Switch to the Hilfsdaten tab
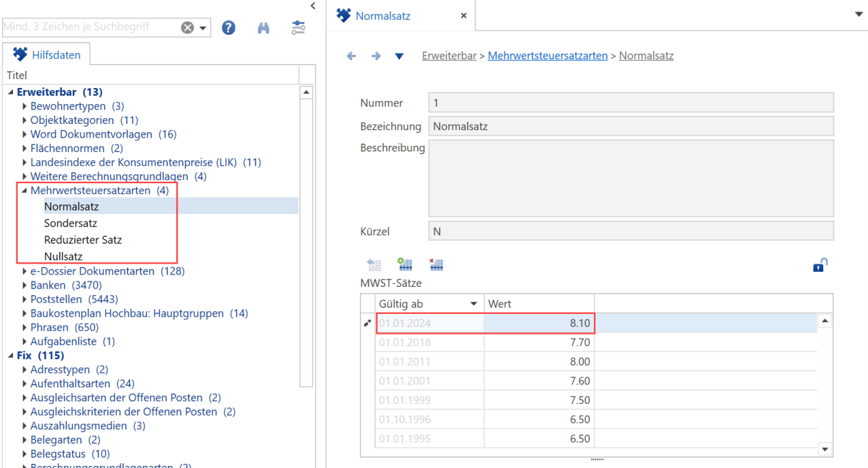The height and width of the screenshot is (468, 868). (x=46, y=54)
